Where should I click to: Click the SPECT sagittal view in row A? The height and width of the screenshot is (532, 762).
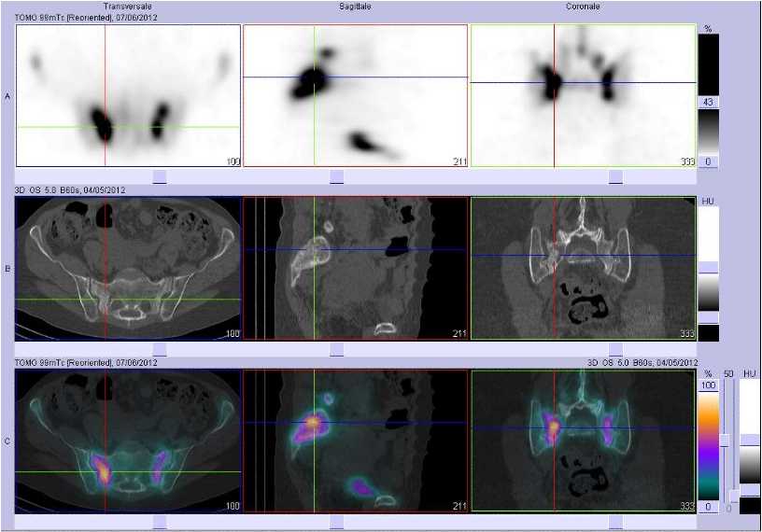pos(355,96)
